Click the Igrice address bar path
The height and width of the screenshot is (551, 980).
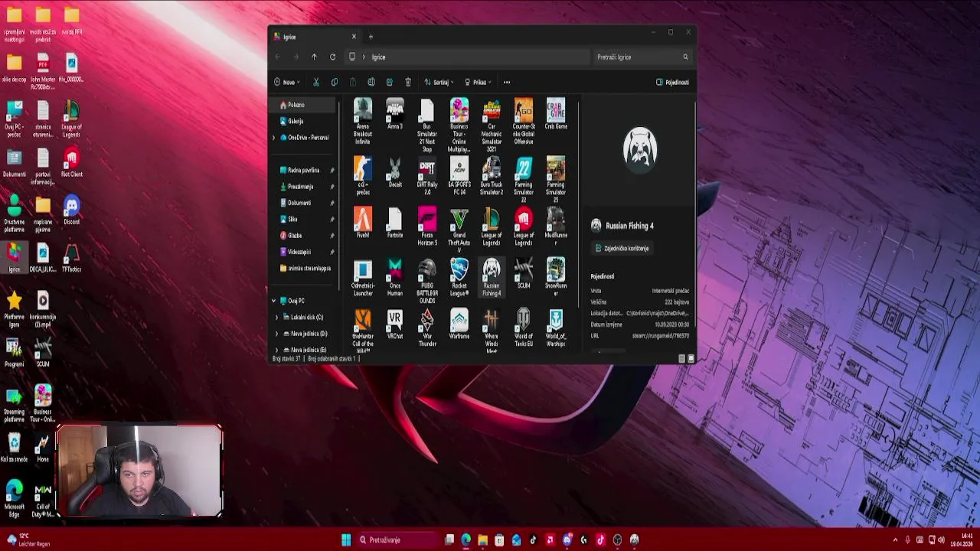tap(378, 57)
